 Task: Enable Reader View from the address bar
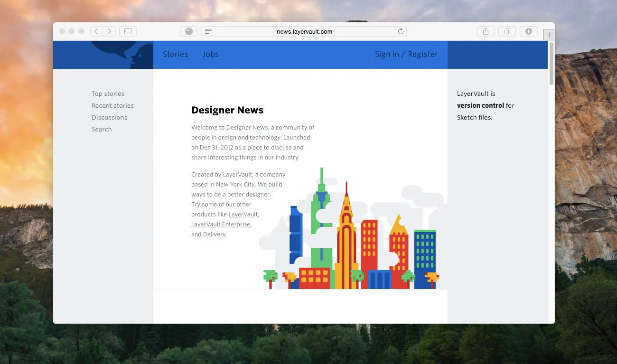208,31
